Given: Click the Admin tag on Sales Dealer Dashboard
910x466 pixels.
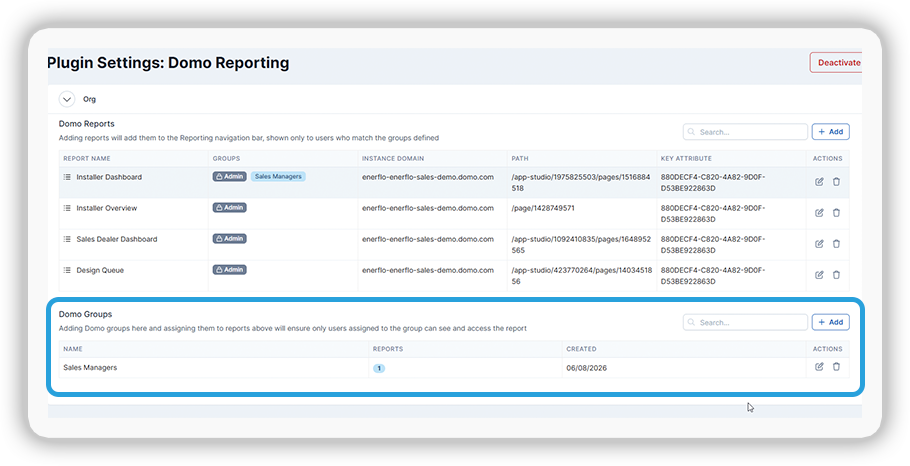Looking at the screenshot, I should pyautogui.click(x=229, y=239).
